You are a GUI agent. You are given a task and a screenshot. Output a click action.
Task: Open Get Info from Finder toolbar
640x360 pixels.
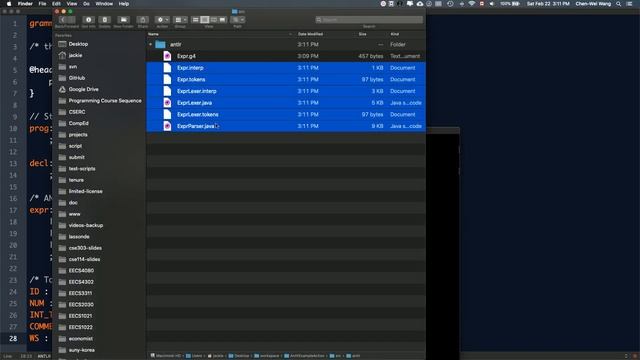tap(89, 20)
